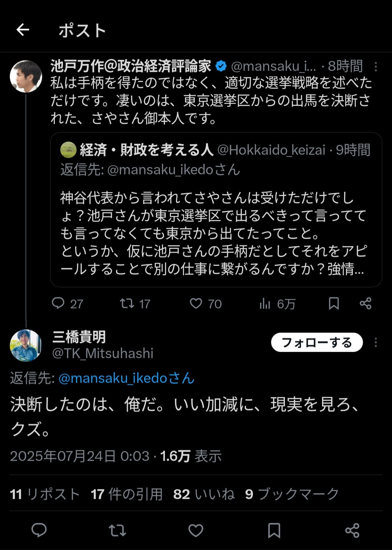Tap the back arrow icon

pyautogui.click(x=23, y=30)
